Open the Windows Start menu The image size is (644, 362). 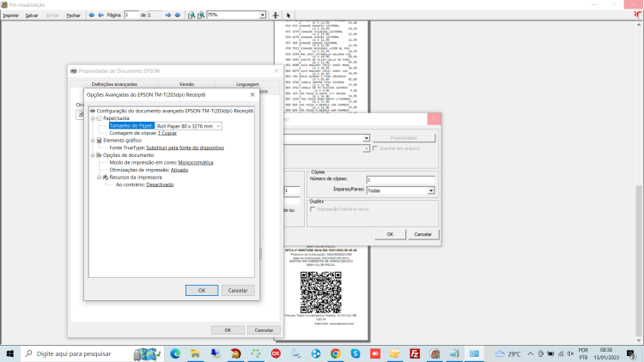[x=9, y=353]
